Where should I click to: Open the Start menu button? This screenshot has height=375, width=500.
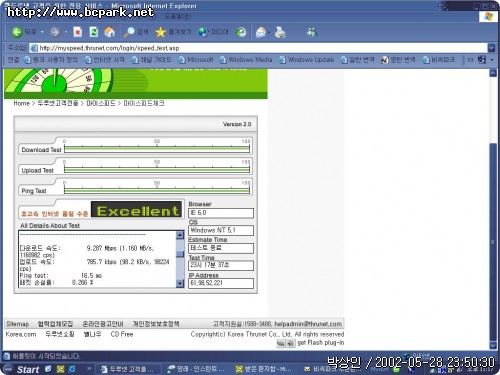22,369
